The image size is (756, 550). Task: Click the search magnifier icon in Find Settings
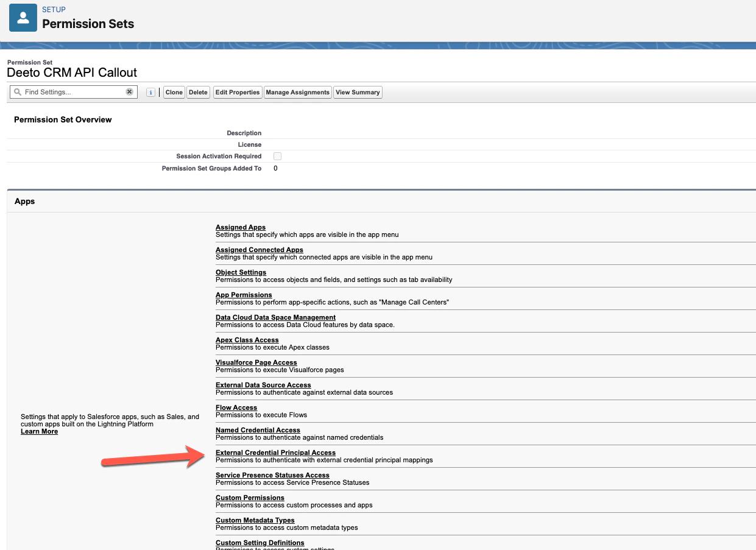[x=18, y=92]
